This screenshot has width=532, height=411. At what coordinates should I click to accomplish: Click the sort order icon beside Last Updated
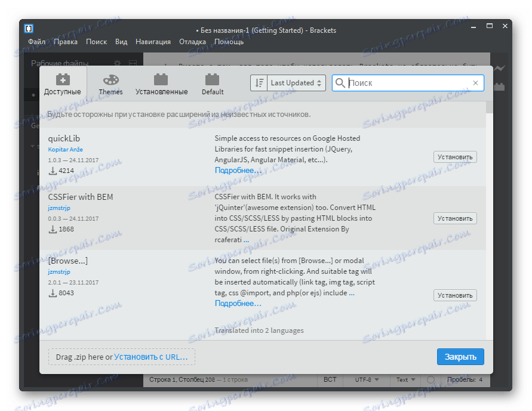click(x=258, y=82)
